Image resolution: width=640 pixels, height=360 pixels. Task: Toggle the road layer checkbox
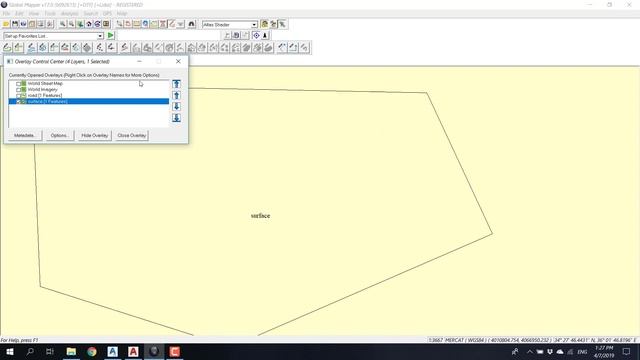point(18,95)
